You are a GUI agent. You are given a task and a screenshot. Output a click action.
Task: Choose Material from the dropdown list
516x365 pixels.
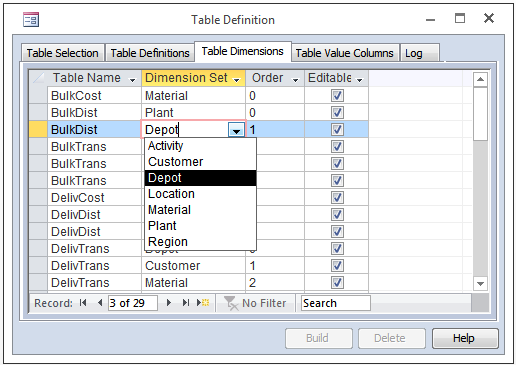(x=200, y=210)
